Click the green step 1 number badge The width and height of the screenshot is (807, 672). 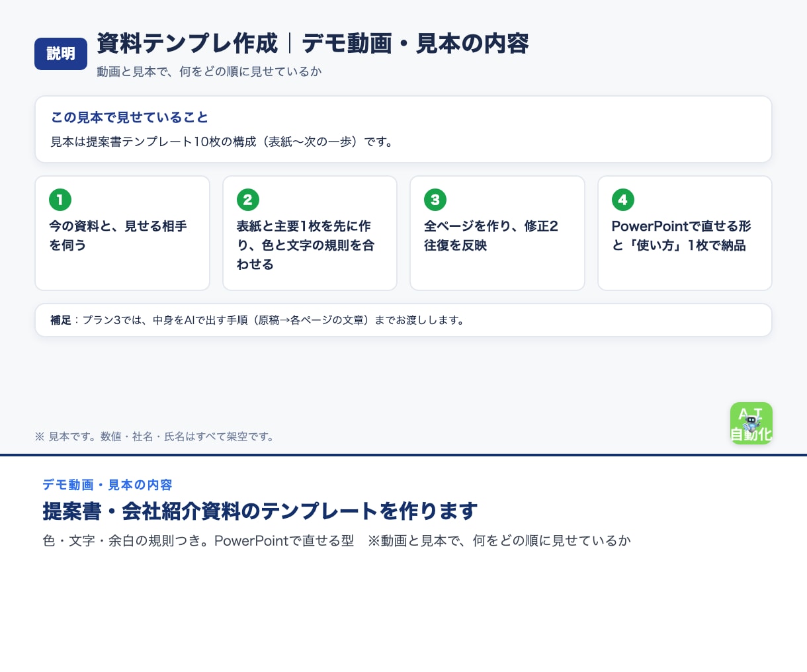click(60, 199)
